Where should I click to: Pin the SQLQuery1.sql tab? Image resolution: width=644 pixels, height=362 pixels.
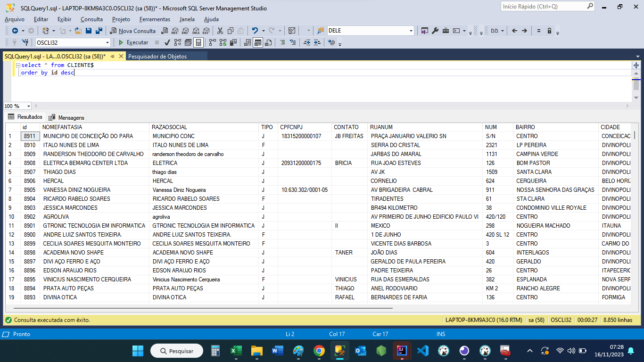(x=112, y=56)
